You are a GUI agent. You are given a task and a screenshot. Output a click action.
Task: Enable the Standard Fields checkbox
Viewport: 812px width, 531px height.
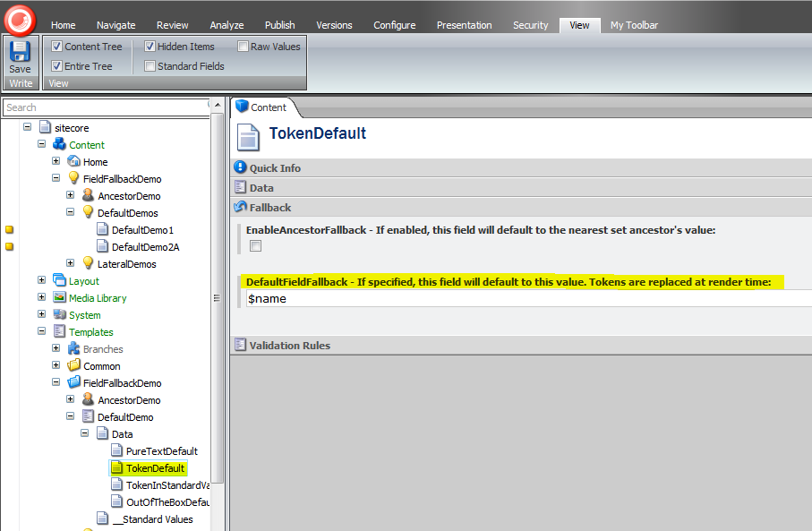click(150, 65)
